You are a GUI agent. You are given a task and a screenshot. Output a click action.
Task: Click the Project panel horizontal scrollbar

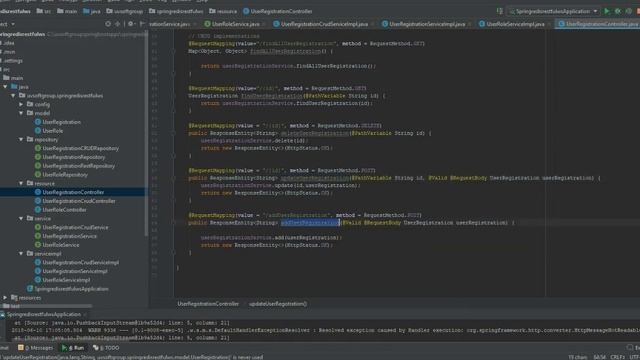tap(47, 306)
